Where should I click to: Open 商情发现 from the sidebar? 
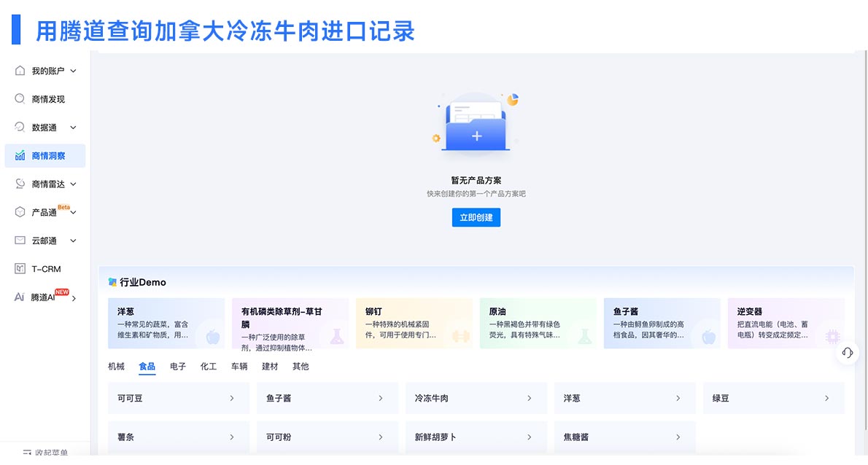42,98
